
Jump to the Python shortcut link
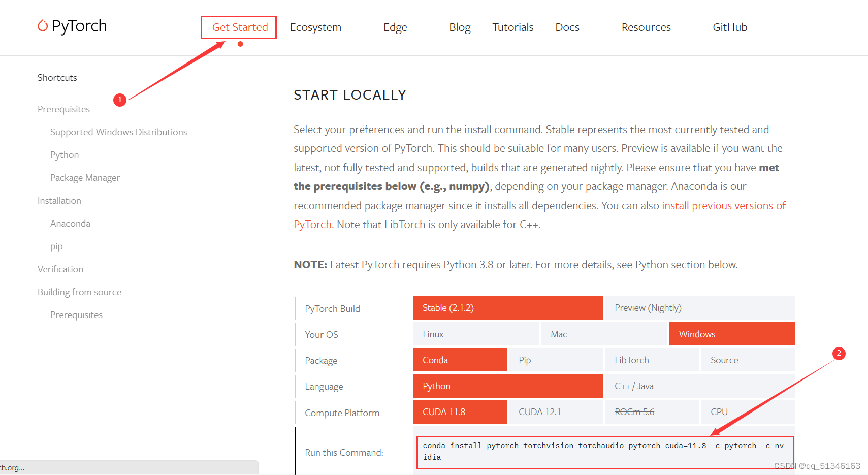click(65, 155)
